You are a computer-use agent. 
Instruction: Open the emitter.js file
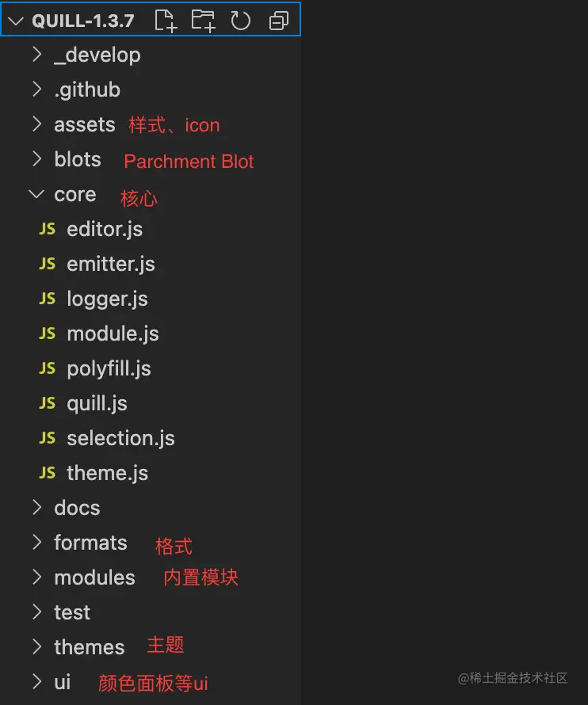[x=111, y=264]
